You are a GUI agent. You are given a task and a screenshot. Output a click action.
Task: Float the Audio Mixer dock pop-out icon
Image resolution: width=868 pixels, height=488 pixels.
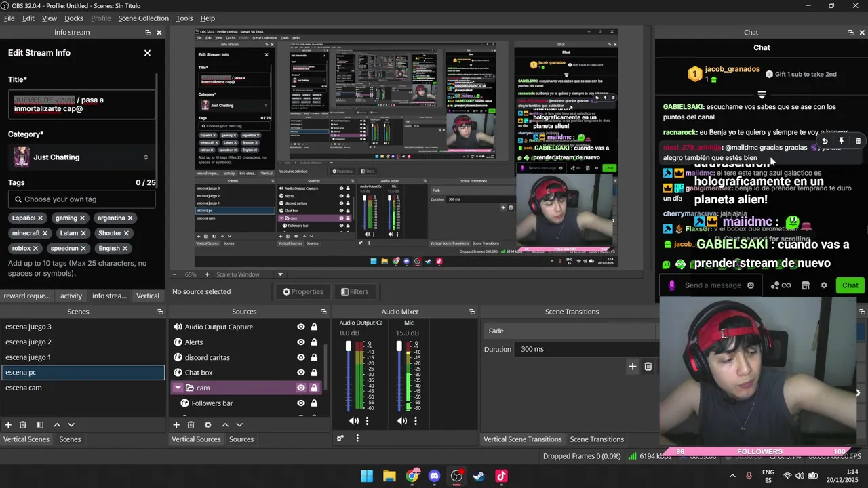coord(472,312)
